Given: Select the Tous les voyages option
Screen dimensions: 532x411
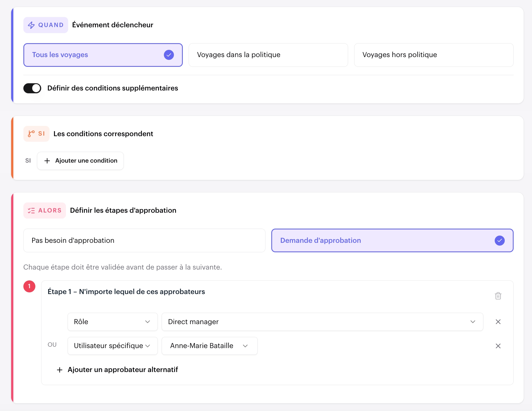Looking at the screenshot, I should pyautogui.click(x=103, y=55).
